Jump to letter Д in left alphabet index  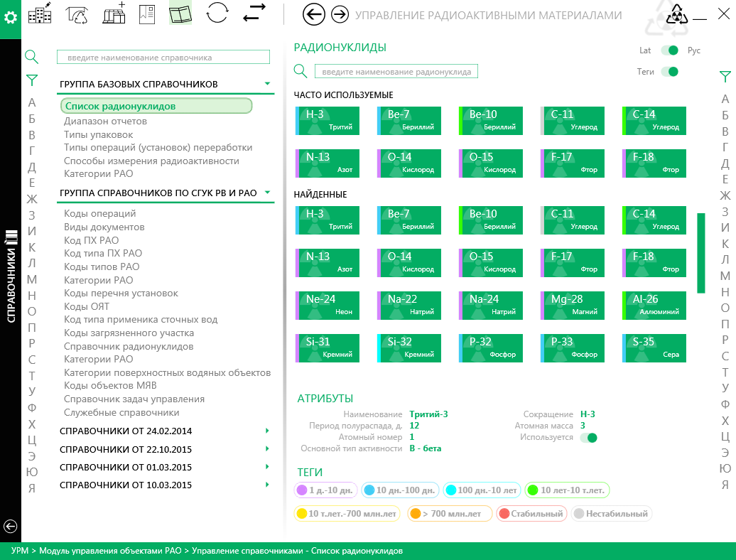[32, 166]
